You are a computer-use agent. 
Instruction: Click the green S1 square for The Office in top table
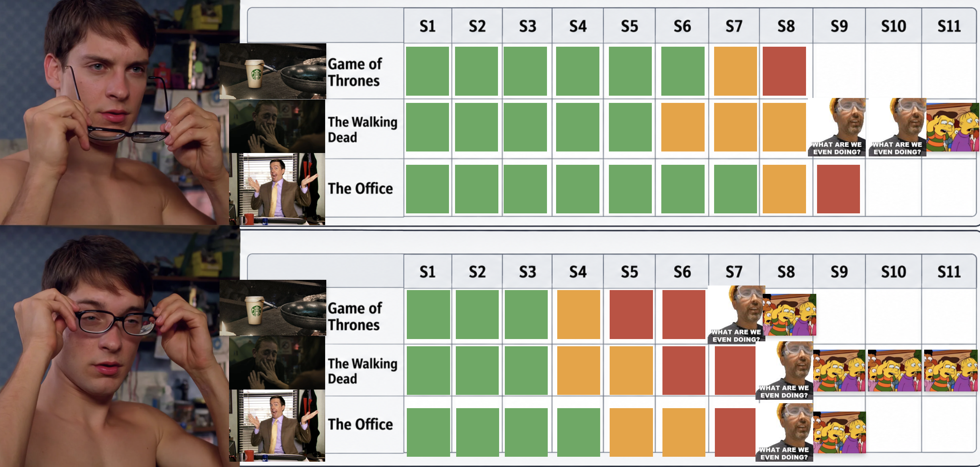click(x=427, y=189)
